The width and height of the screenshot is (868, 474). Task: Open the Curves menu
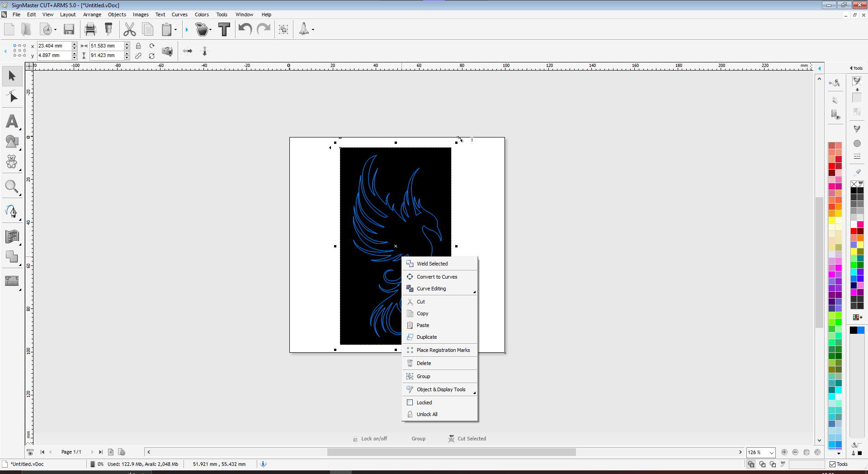coord(179,14)
